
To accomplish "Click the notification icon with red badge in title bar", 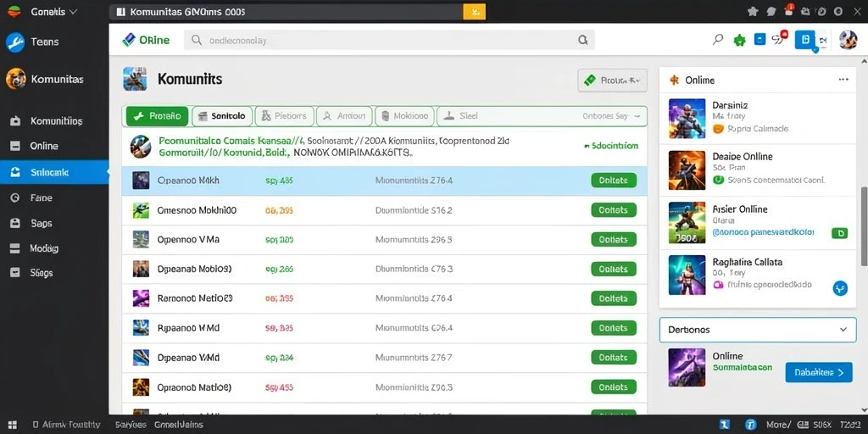I will click(x=789, y=10).
